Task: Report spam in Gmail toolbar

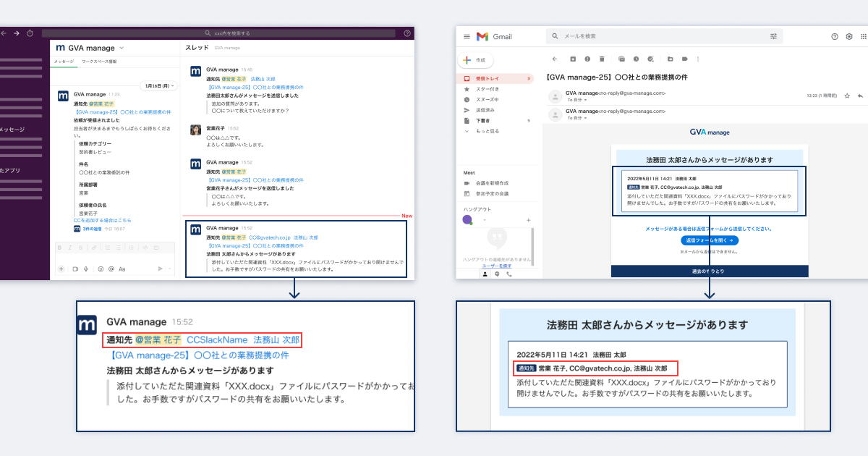Action: point(587,59)
